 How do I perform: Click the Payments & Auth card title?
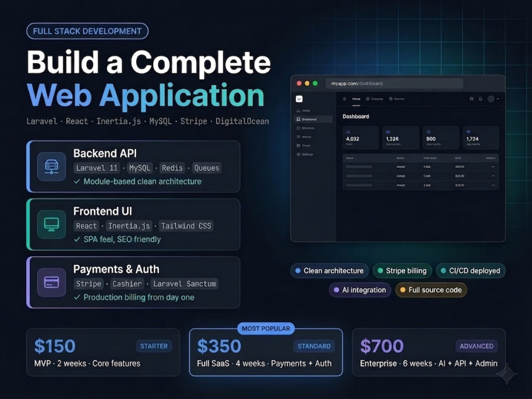point(116,269)
